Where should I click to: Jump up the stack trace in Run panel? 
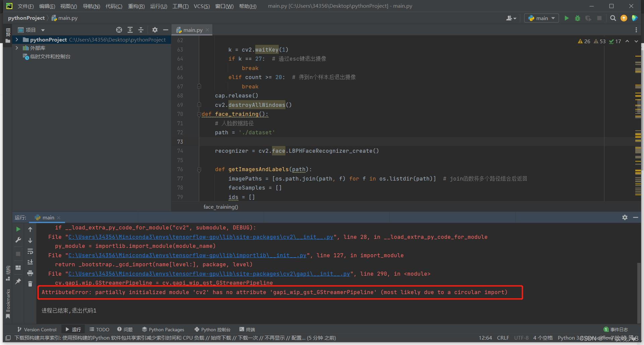pyautogui.click(x=30, y=229)
